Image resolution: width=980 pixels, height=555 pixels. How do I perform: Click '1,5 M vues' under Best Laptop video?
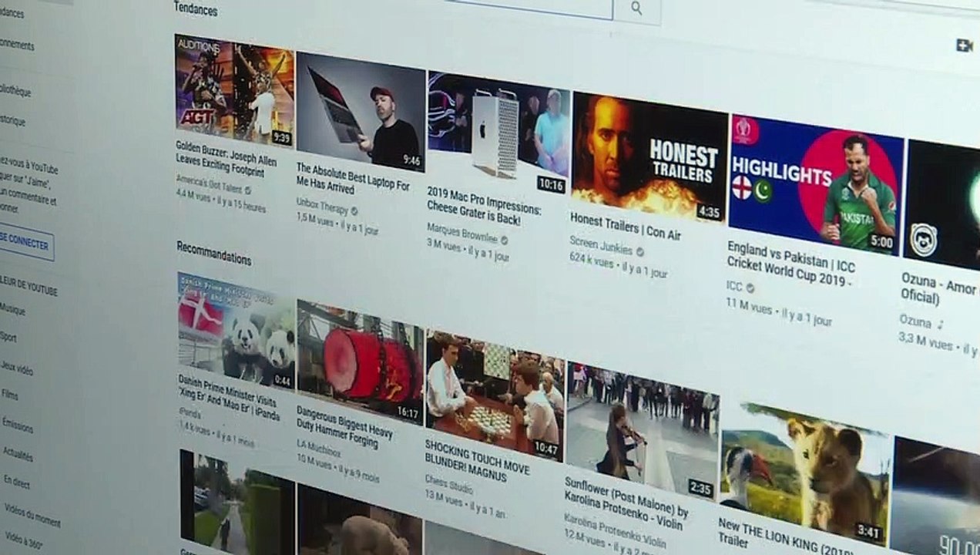[315, 219]
